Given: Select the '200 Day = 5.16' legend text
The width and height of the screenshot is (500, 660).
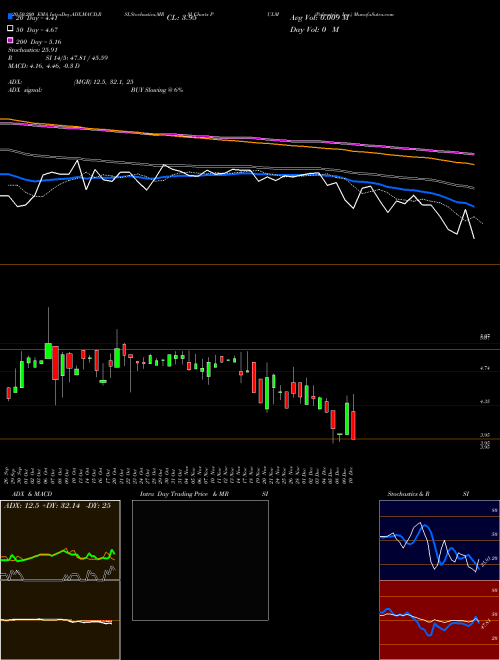Looking at the screenshot, I should 39,42.
